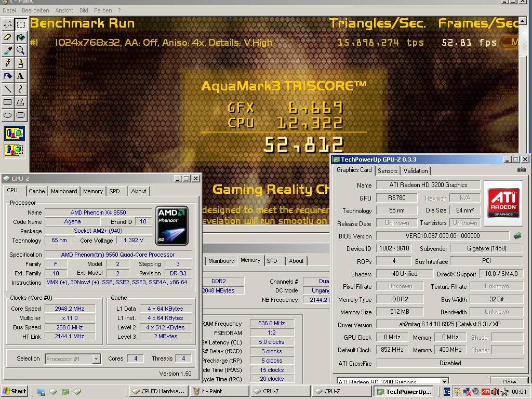The height and width of the screenshot is (399, 532).
Task: Open Graphics Card tab in GPU-Z
Action: click(354, 170)
